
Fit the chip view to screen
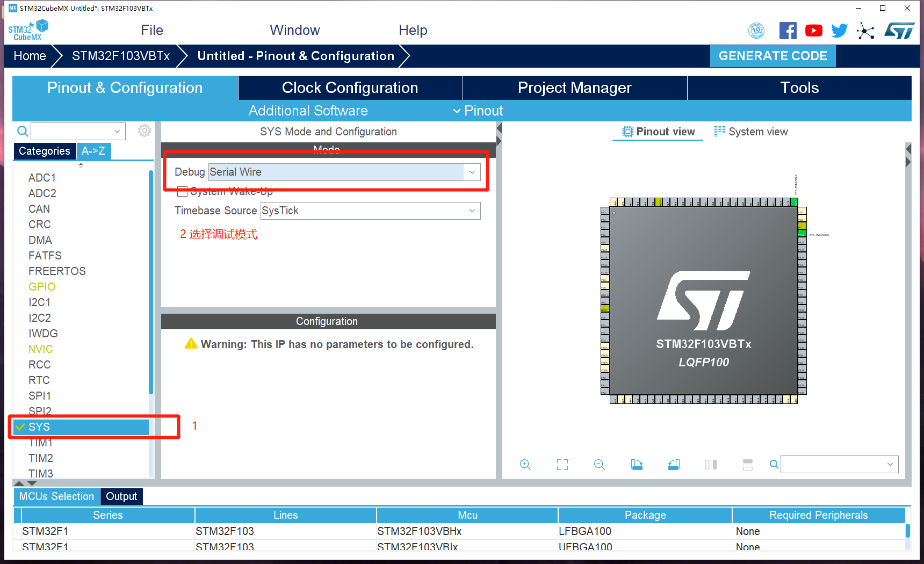[x=562, y=465]
